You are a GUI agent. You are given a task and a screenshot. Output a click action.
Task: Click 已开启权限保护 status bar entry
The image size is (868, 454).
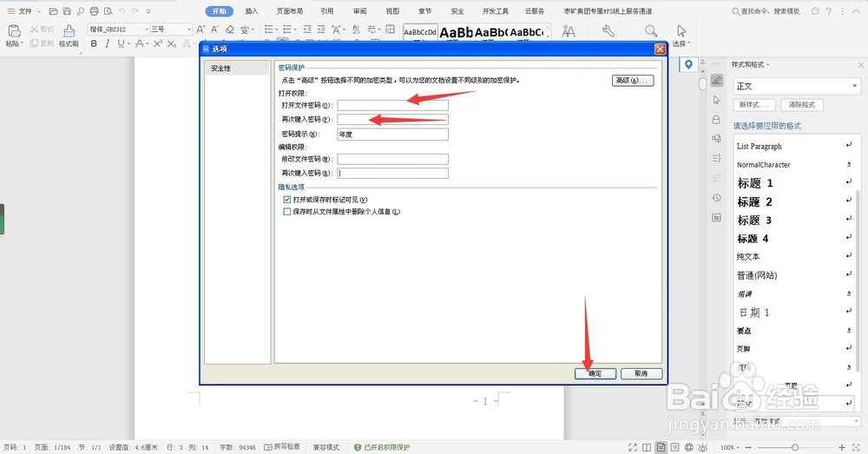(382, 447)
